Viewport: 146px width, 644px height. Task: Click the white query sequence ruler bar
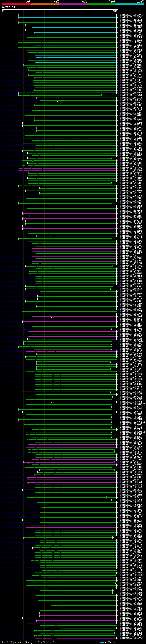pos(60,10)
